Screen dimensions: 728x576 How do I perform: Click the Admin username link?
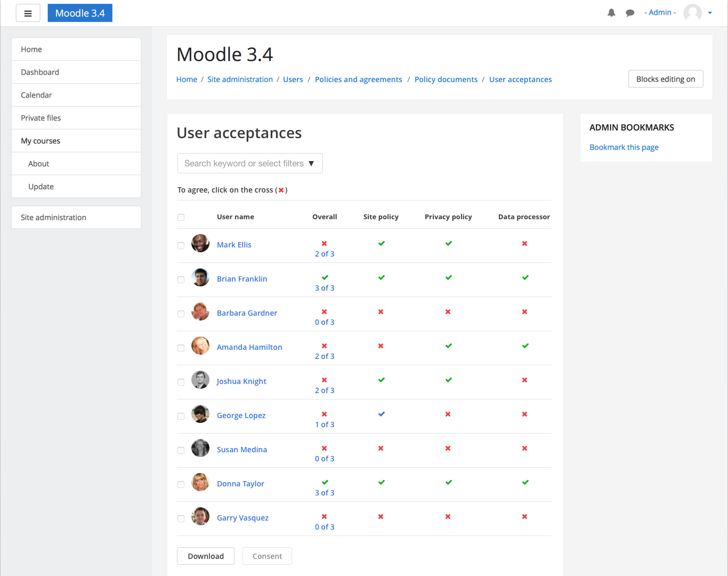(660, 13)
